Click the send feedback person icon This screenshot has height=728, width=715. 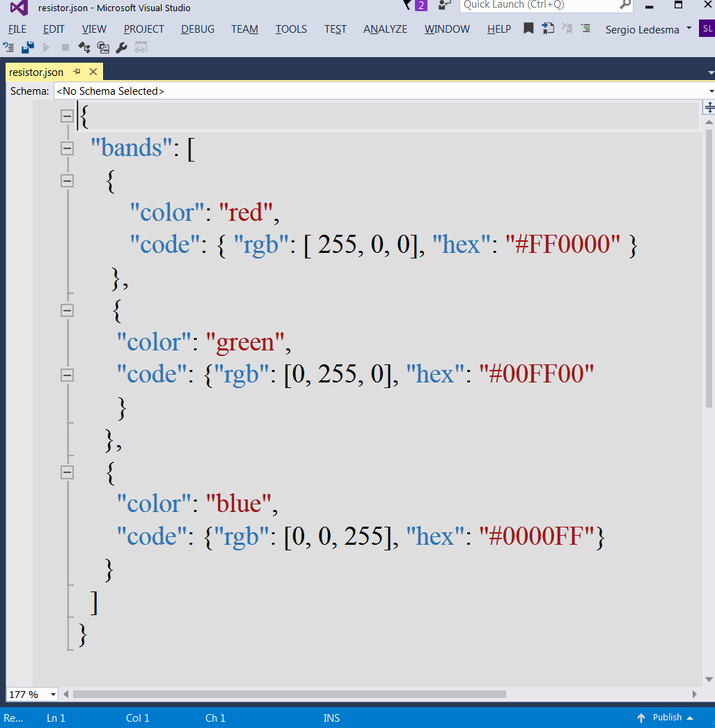(444, 5)
